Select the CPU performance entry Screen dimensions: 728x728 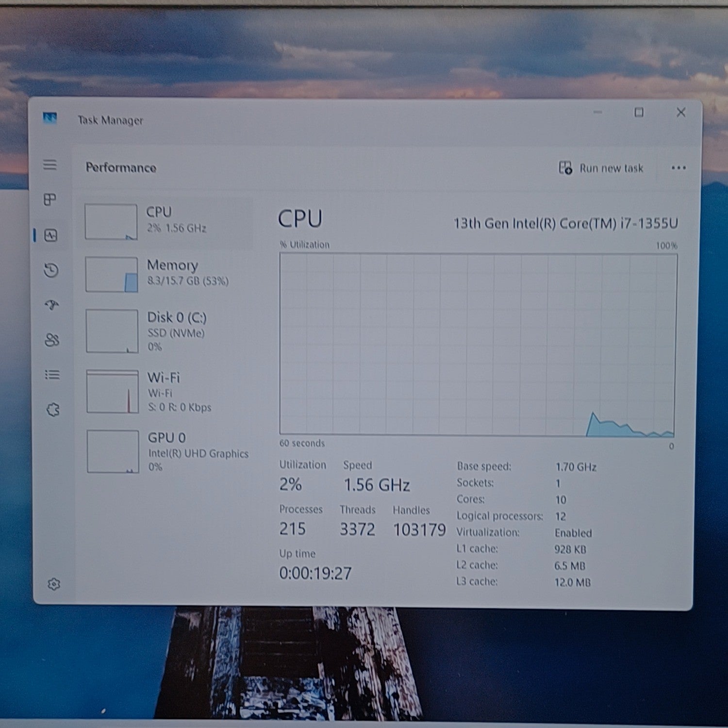pyautogui.click(x=165, y=222)
